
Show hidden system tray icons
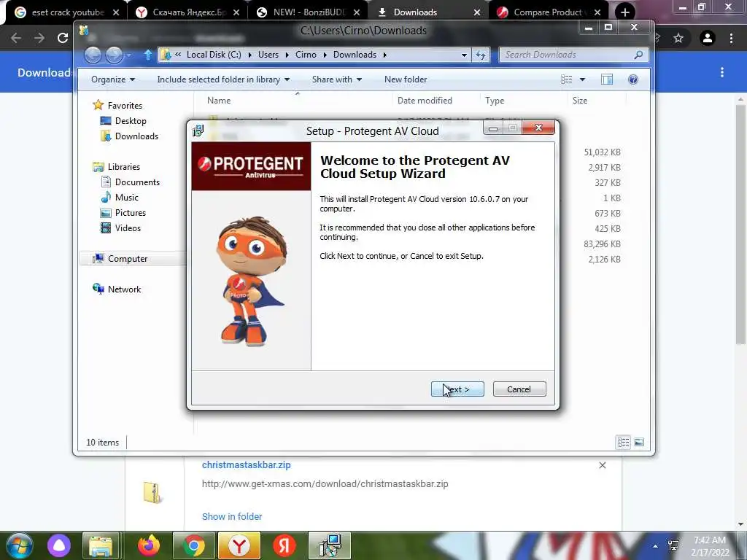(x=656, y=546)
